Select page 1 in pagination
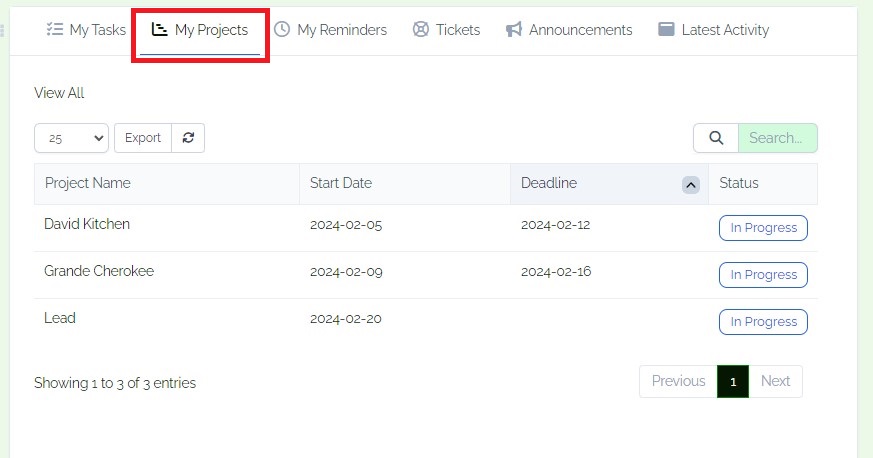This screenshot has width=873, height=458. [x=733, y=381]
